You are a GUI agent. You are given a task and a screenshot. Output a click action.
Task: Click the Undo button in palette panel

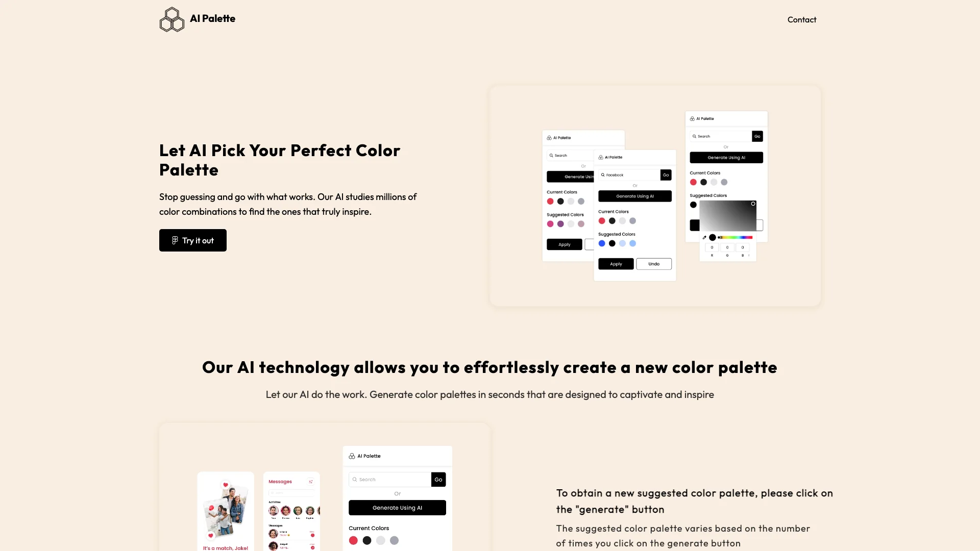tap(653, 264)
